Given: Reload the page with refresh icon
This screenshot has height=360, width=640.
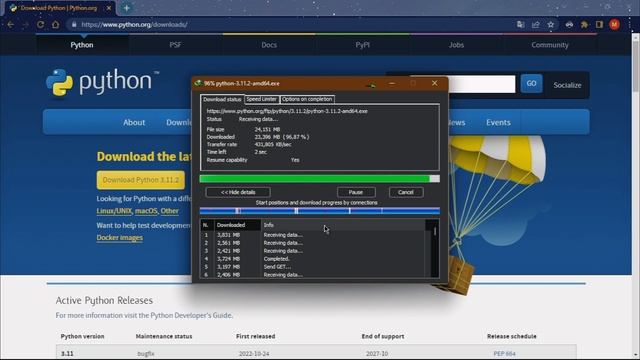Looking at the screenshot, I should click(40, 24).
